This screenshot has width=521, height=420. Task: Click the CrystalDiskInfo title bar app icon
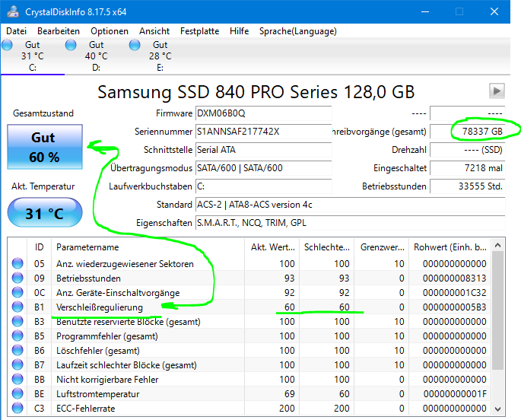click(x=13, y=11)
